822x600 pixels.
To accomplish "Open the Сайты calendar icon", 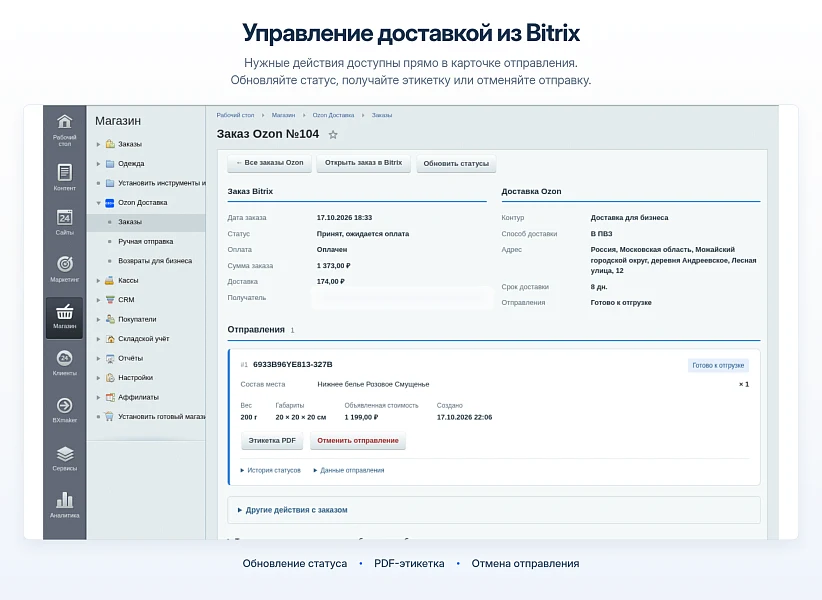I will pyautogui.click(x=64, y=217).
